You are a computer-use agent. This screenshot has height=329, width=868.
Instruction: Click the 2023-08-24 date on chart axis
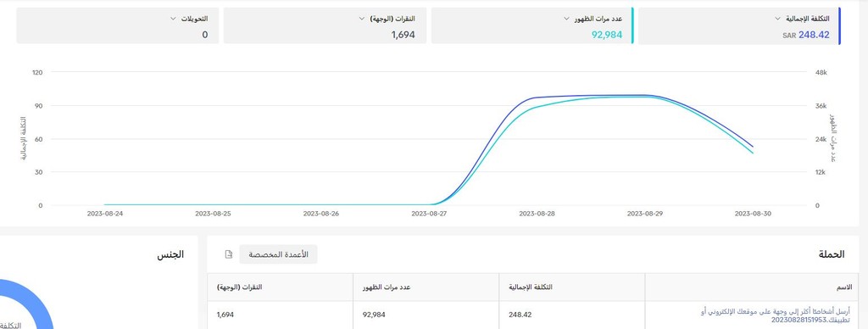click(104, 214)
